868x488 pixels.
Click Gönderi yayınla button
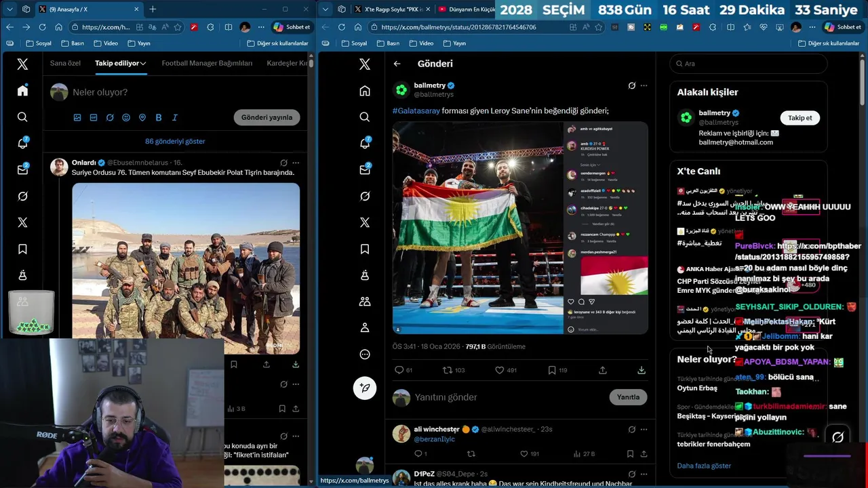pyautogui.click(x=267, y=117)
